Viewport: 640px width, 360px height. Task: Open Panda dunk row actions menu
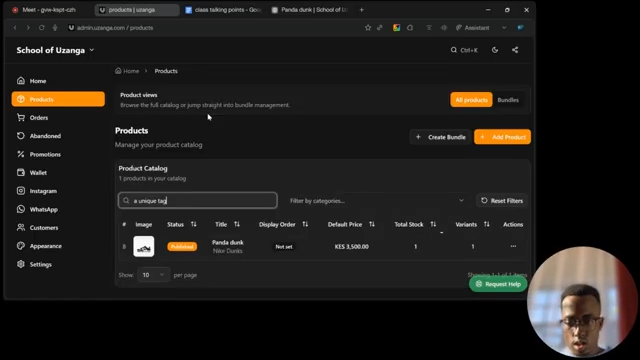pyautogui.click(x=513, y=247)
